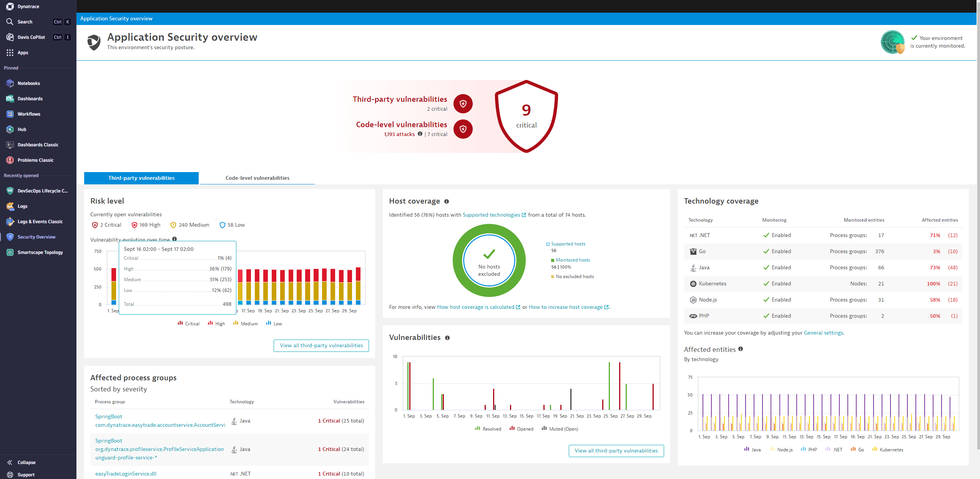The image size is (980, 479).
Task: Select the Third-party vulnerabilities tab
Action: [141, 178]
